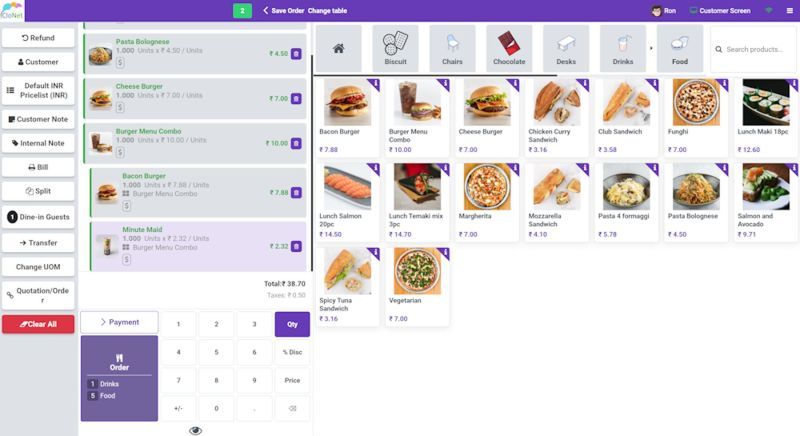Remove Minute Maid using its trash icon
The height and width of the screenshot is (436, 800).
[x=296, y=246]
